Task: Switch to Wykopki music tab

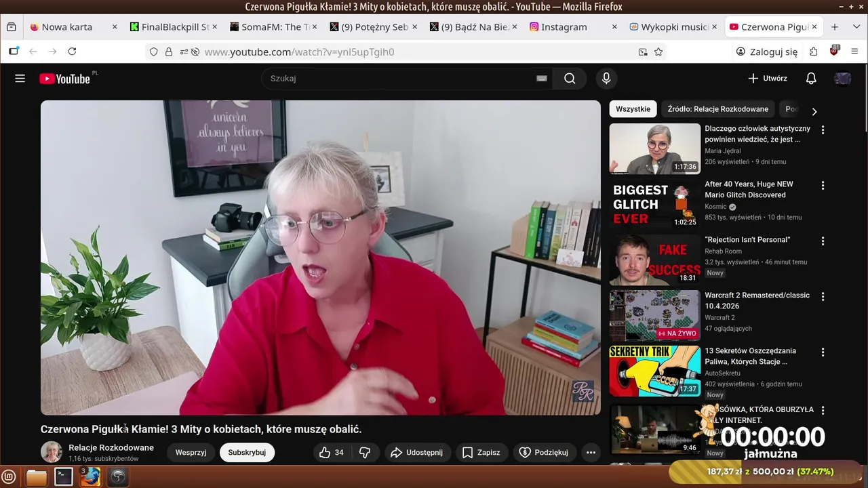Action: [x=673, y=27]
